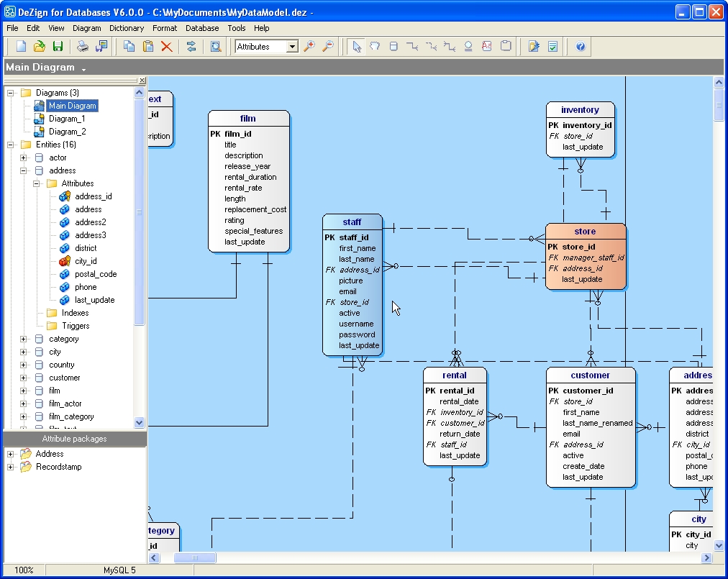This screenshot has width=728, height=579.
Task: Click the MySQL 5 status bar entry
Action: pyautogui.click(x=119, y=570)
